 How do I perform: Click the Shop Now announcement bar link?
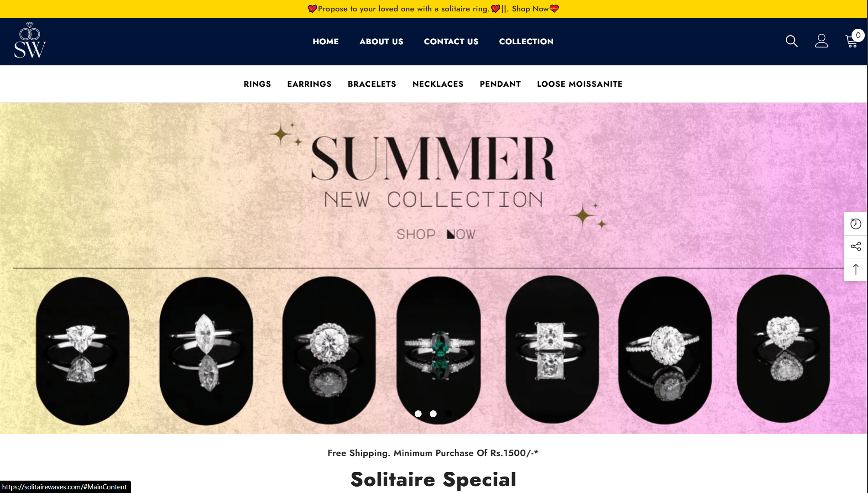tap(530, 9)
